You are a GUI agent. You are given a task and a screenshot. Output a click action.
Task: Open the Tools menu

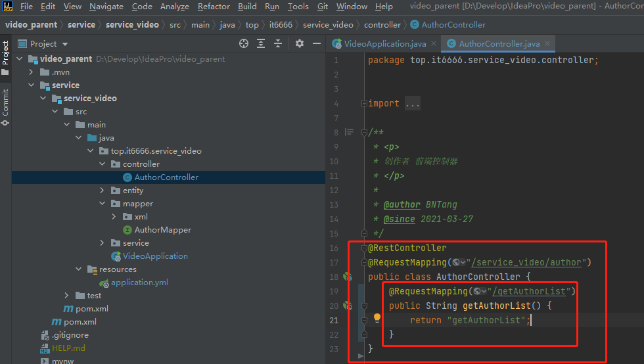pos(298,6)
